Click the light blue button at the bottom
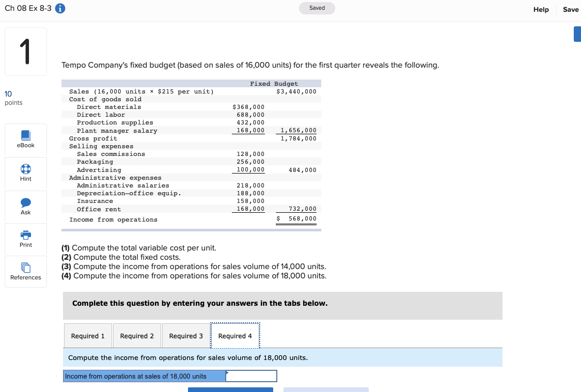Screen dimensions: 581x392 (x=326, y=390)
